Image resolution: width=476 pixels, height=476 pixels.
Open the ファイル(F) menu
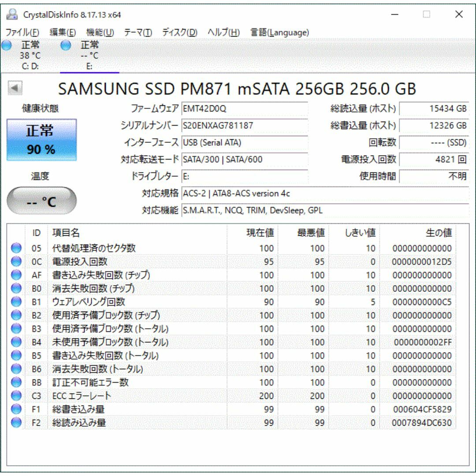point(22,32)
